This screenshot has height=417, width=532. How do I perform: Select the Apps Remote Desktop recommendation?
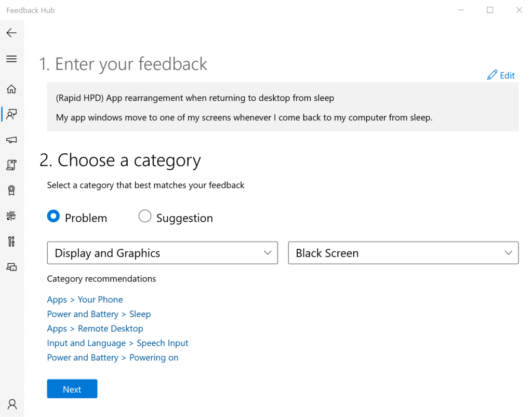[95, 328]
